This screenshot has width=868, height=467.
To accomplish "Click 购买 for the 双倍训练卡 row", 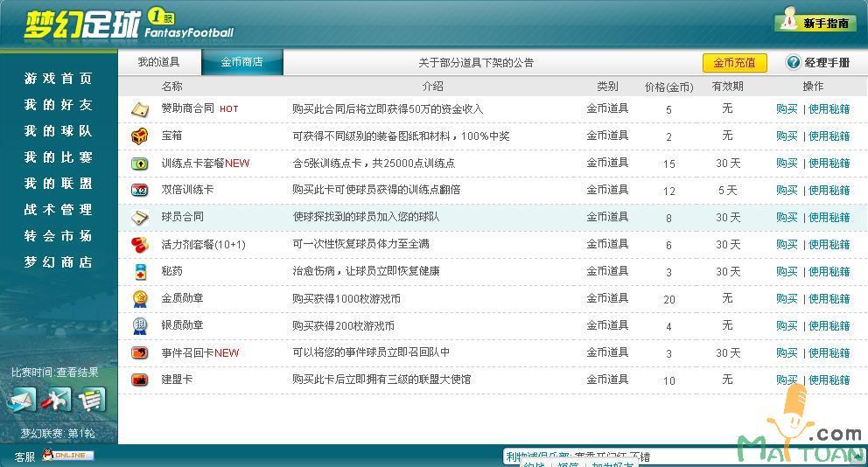I will [787, 191].
